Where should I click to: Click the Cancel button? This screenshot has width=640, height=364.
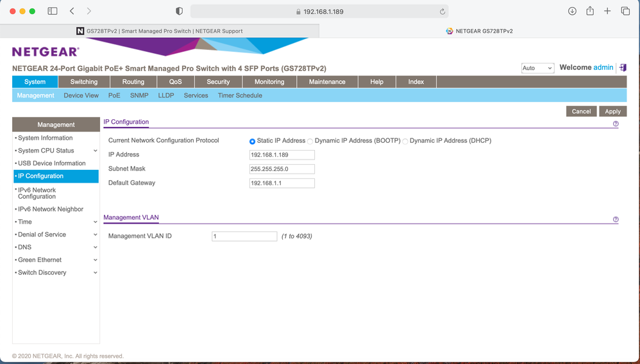click(x=581, y=111)
